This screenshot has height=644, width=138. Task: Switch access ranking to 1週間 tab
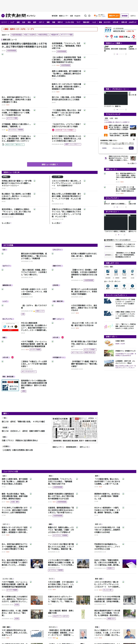tap(111, 118)
